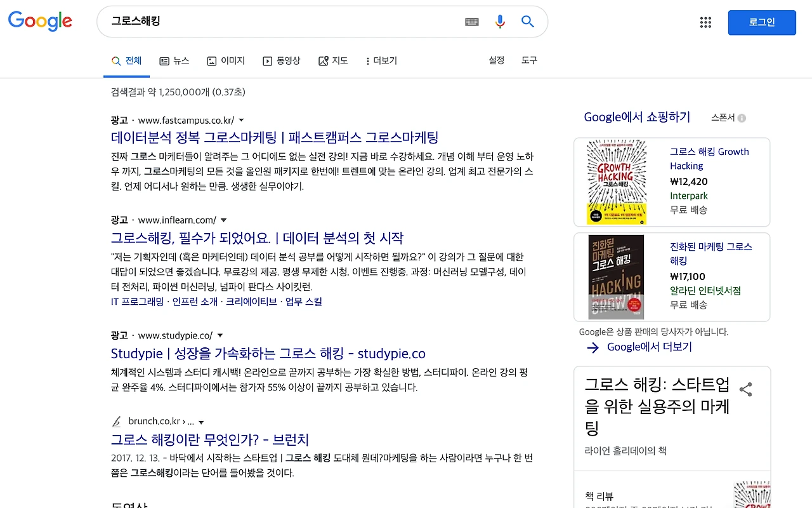
Task: Open 진화된 마케팅 그로스 해킹 product link
Action: point(711,253)
